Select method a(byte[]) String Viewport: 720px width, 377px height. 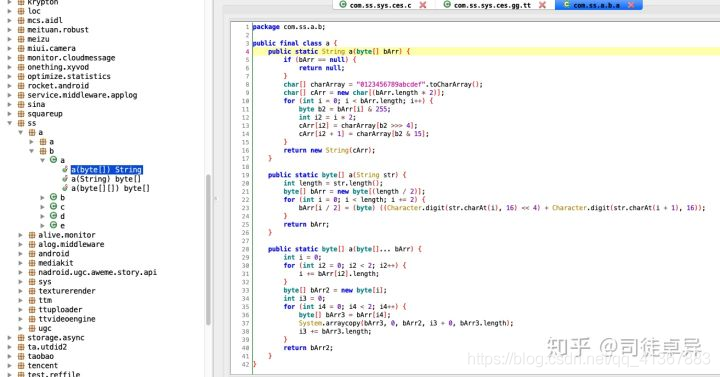point(107,170)
